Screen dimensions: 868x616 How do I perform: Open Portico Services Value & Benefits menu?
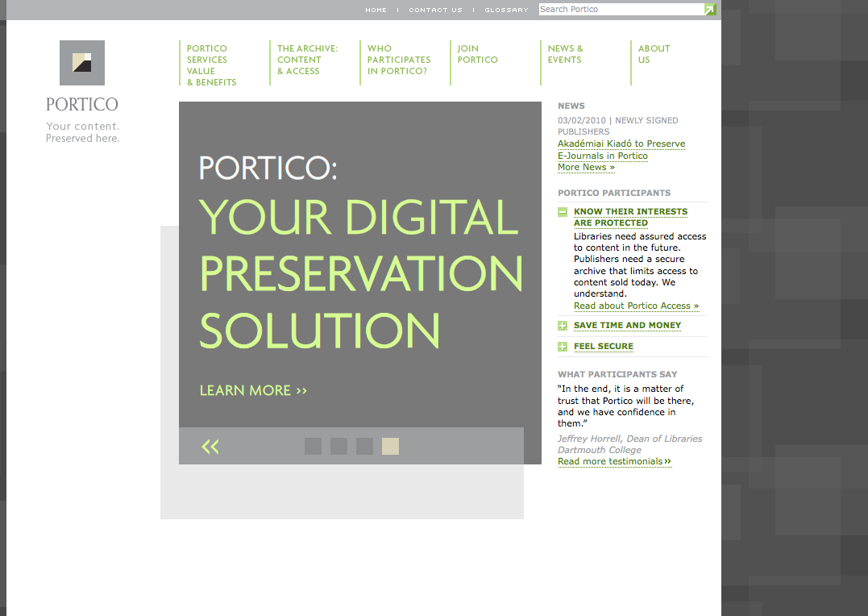pyautogui.click(x=211, y=65)
